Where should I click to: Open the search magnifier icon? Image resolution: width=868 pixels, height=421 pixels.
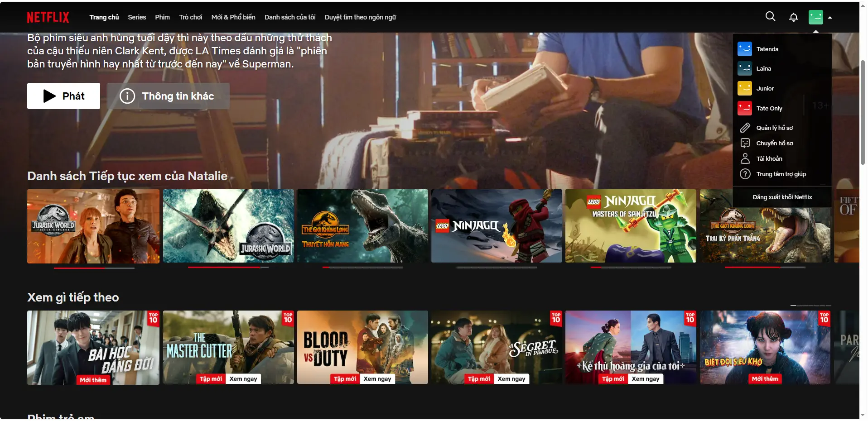(x=770, y=17)
